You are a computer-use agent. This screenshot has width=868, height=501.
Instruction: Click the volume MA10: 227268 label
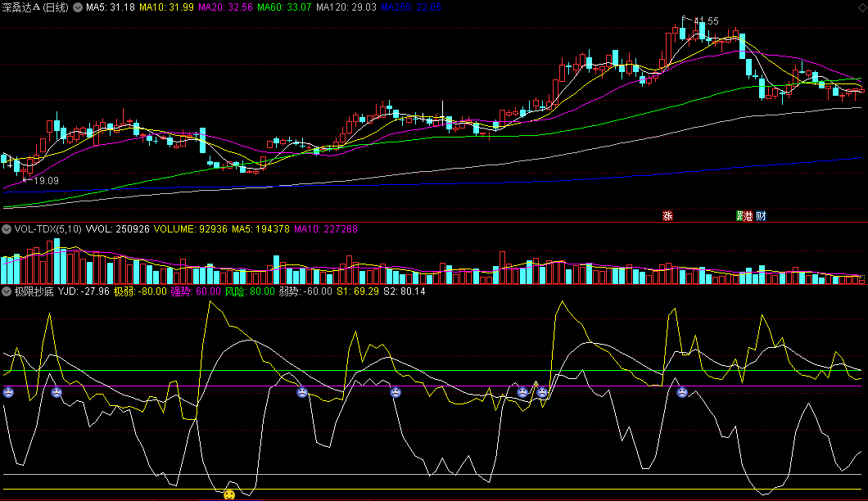pyautogui.click(x=326, y=229)
